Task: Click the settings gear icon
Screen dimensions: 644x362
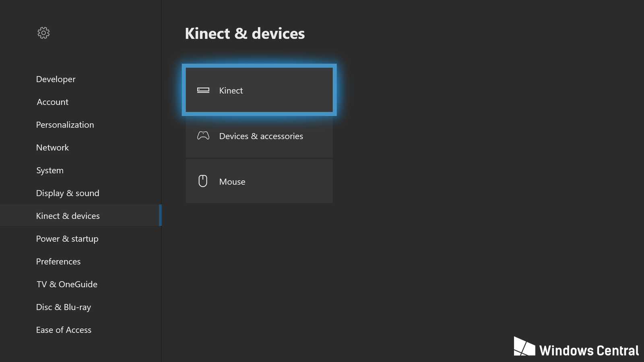Action: [43, 33]
